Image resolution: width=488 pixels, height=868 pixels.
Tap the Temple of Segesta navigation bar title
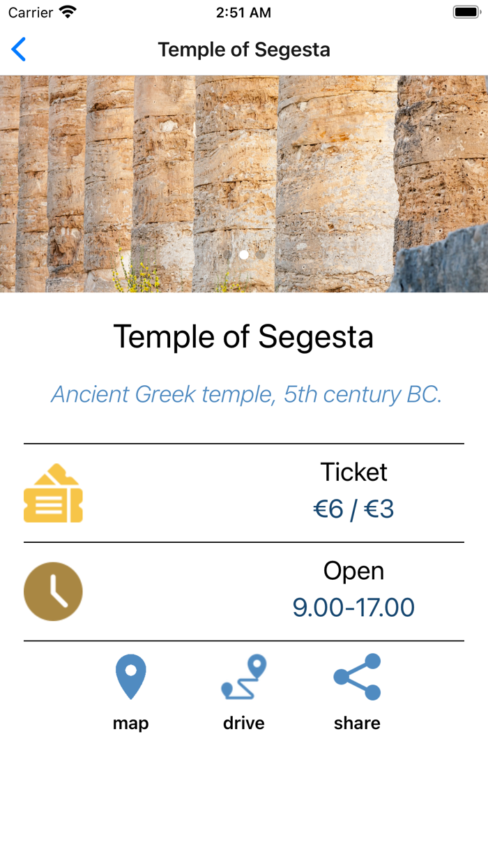click(x=244, y=50)
